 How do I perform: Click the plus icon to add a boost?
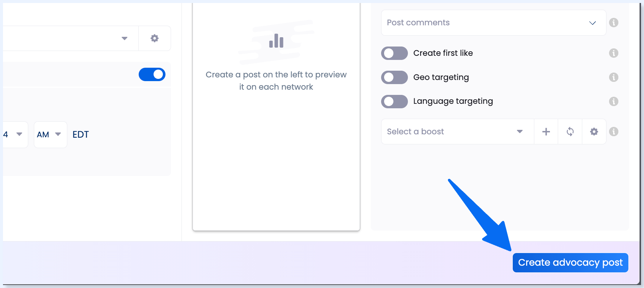[x=546, y=132]
